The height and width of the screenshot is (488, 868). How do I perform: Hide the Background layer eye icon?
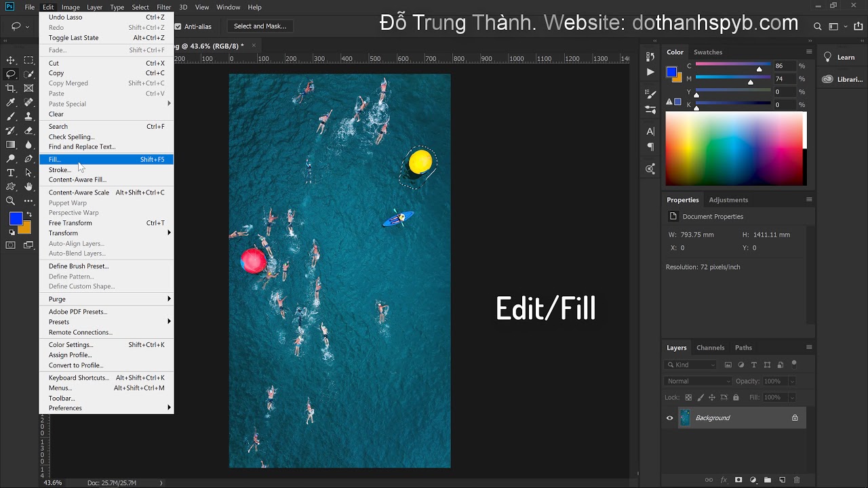pyautogui.click(x=669, y=418)
